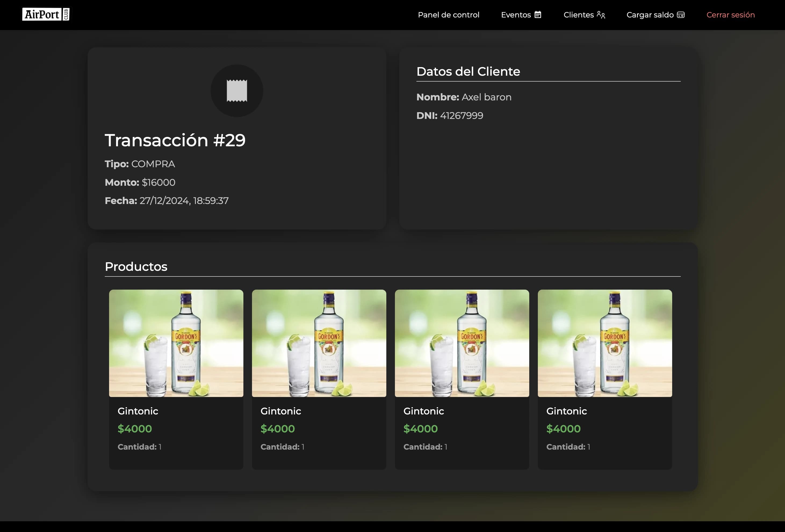
Task: Select the $4000 price on first Gintonic
Action: [134, 428]
